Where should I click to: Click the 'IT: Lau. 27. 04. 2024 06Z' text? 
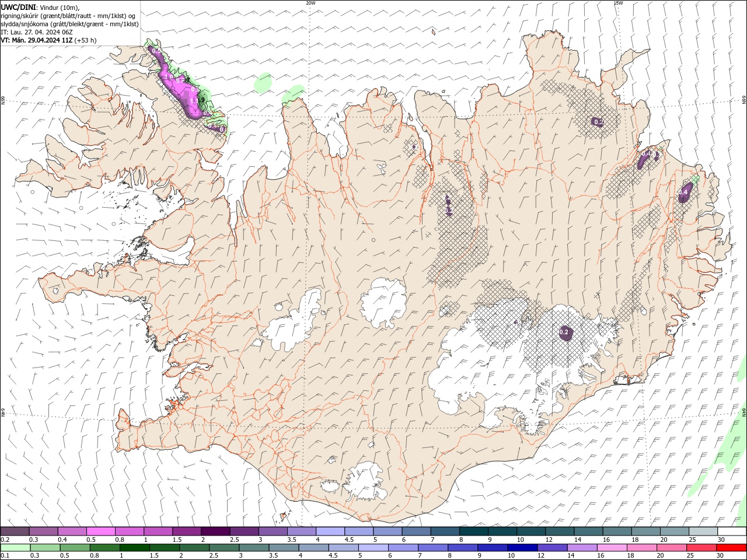click(36, 32)
